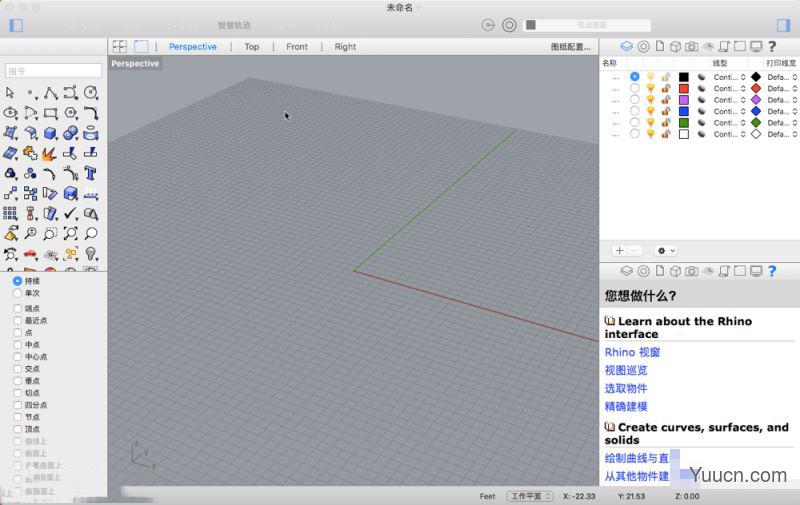Click the black checkmark Check tool
800x505 pixels.
click(70, 213)
